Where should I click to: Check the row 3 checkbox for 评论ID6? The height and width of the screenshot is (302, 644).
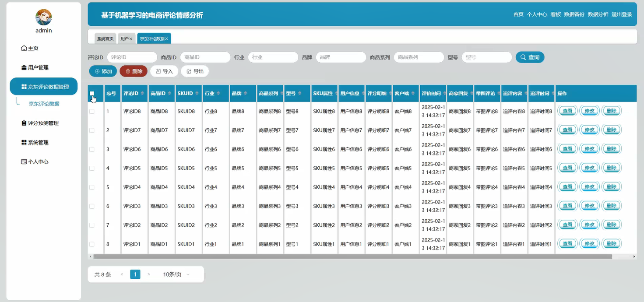(92, 149)
